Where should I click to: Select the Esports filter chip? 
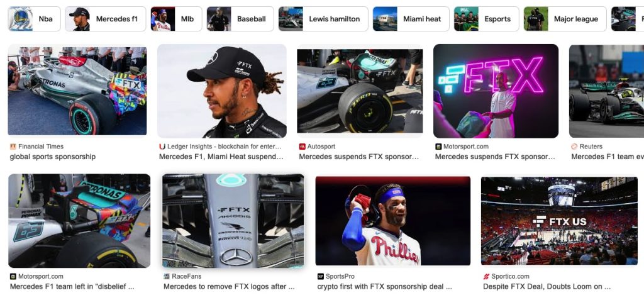[x=486, y=19]
